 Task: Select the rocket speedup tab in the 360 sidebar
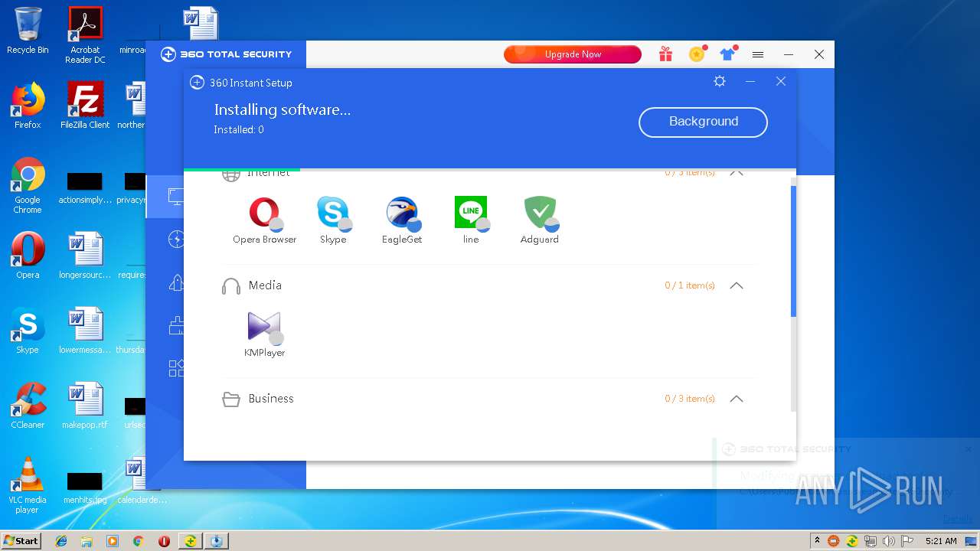click(x=176, y=282)
